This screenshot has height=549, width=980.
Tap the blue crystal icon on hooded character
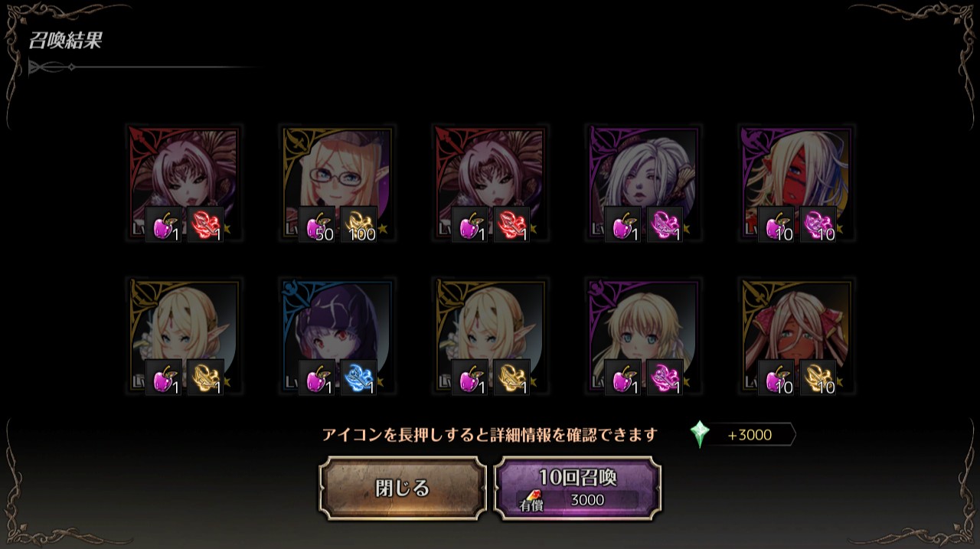358,378
